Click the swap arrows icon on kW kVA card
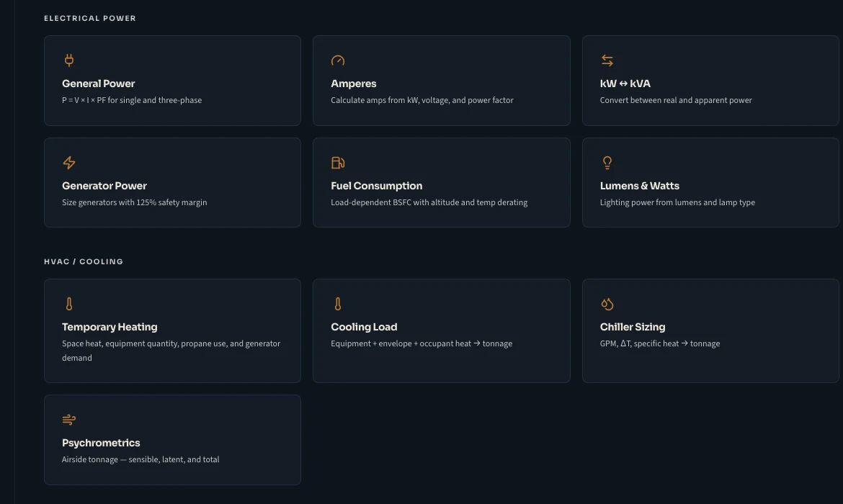 point(607,60)
